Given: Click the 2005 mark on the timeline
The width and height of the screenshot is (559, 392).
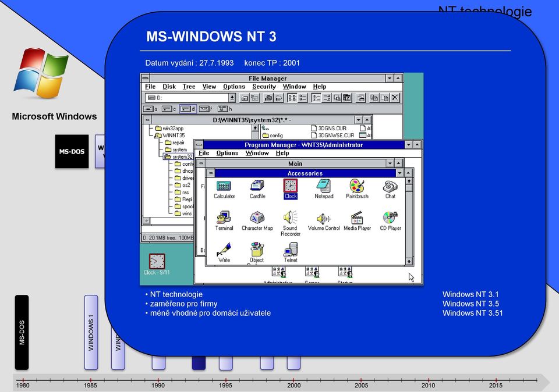Looking at the screenshot, I should coord(361,384).
